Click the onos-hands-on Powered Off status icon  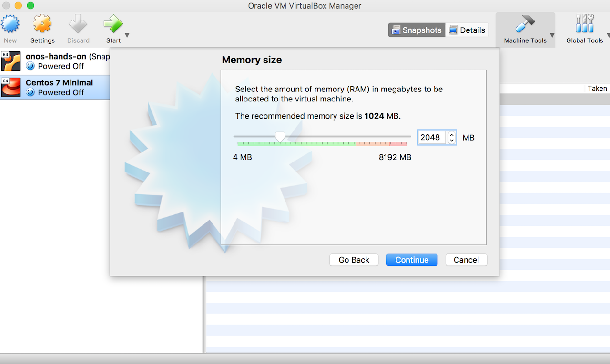click(30, 66)
